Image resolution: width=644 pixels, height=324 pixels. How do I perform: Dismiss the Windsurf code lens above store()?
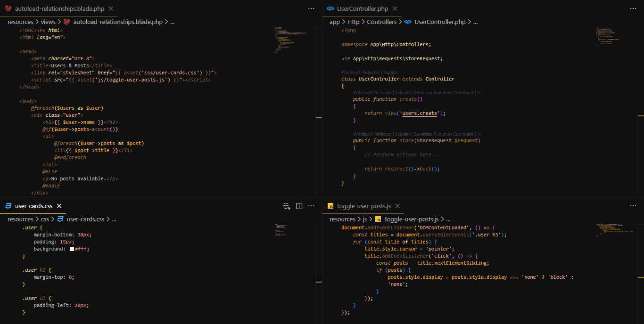(x=479, y=134)
